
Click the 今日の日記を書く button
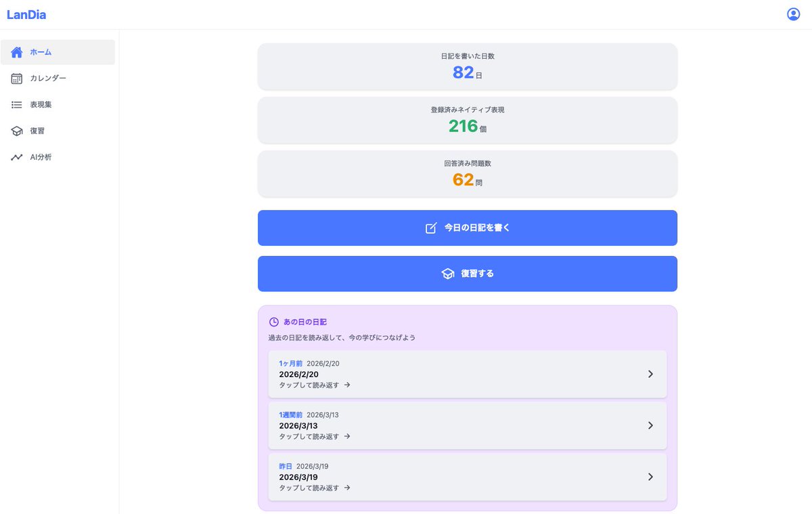(x=467, y=228)
